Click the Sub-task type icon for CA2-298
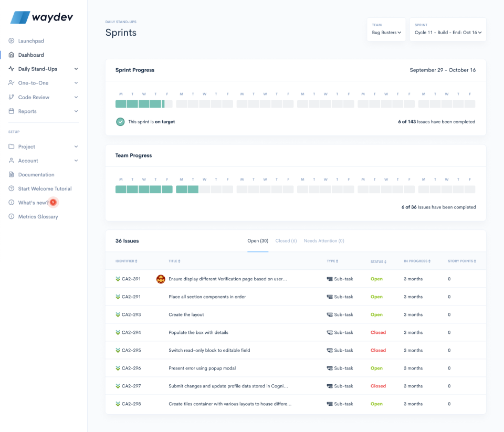 click(x=330, y=404)
